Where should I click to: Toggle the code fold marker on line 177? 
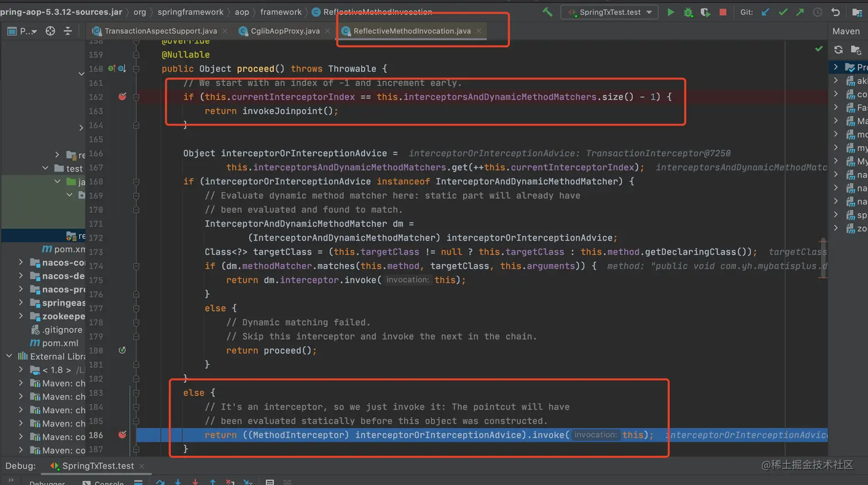pos(136,308)
